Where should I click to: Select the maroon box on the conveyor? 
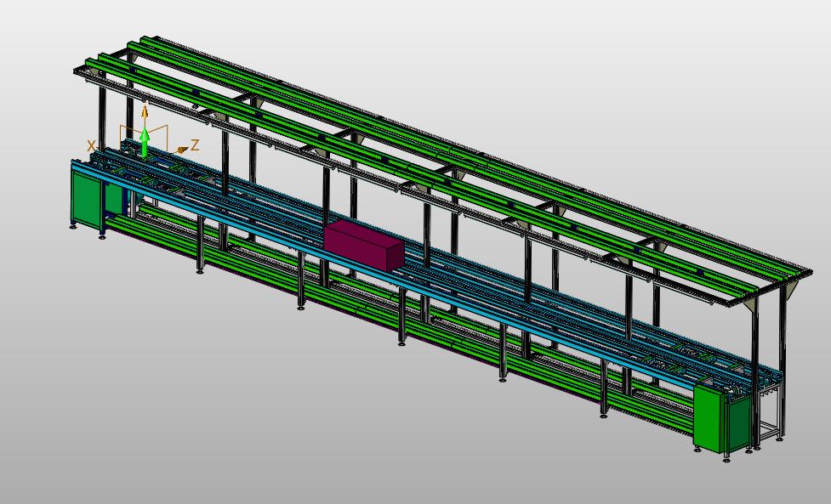(x=363, y=246)
